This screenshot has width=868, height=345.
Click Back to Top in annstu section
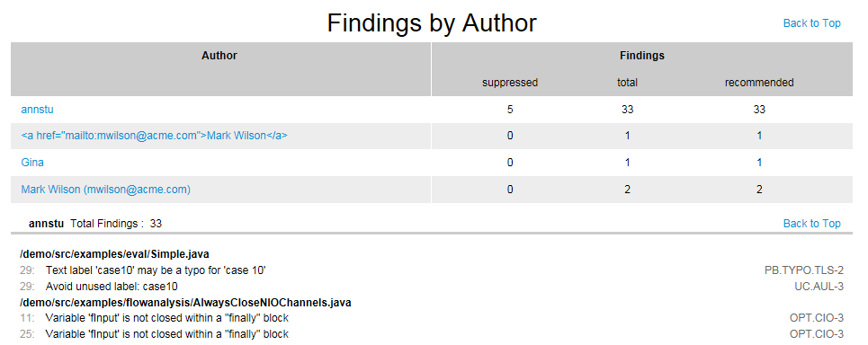pyautogui.click(x=811, y=224)
